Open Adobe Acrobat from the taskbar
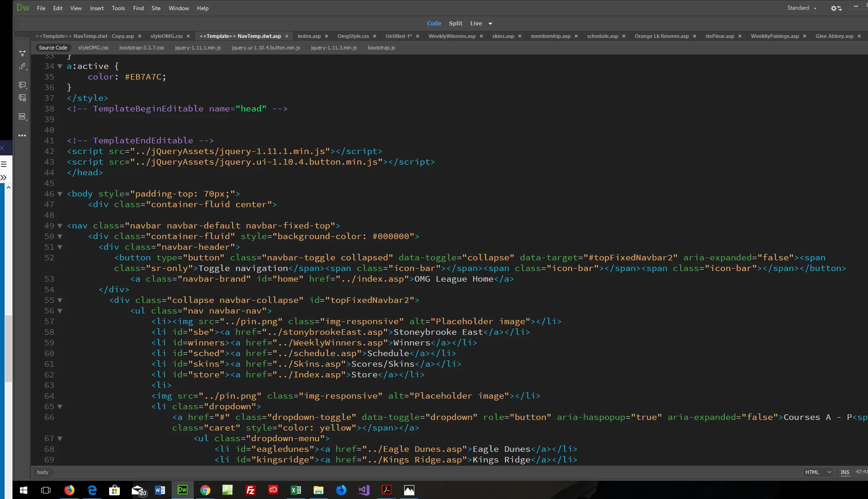This screenshot has width=868, height=499. [387, 490]
